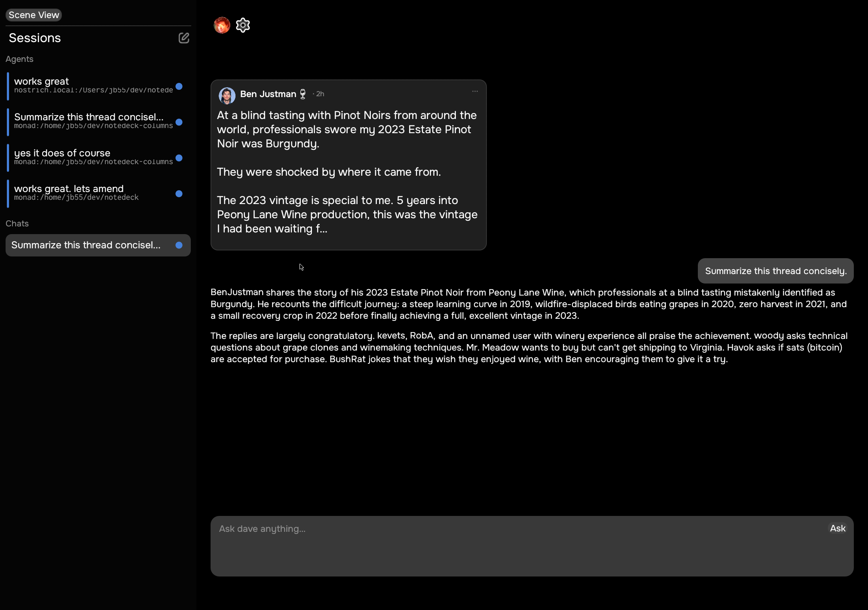This screenshot has width=868, height=610.
Task: Click the red-haired user avatar at top
Action: pyautogui.click(x=222, y=25)
